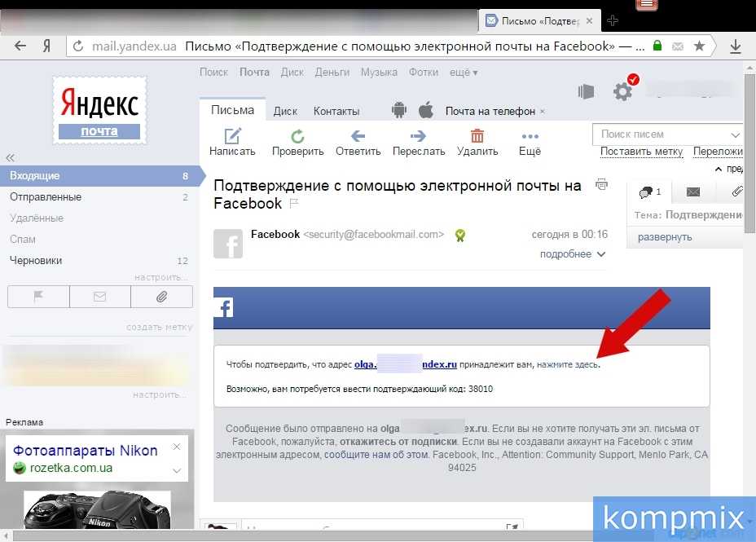Click the нажмите здесь confirmation link
The height and width of the screenshot is (542, 756).
[x=567, y=365]
